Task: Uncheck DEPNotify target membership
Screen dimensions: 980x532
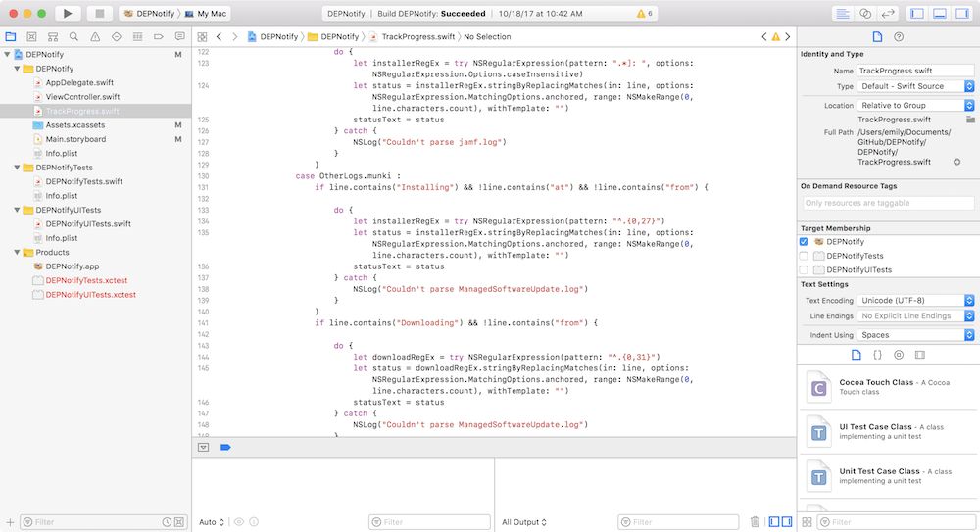Action: 805,241
